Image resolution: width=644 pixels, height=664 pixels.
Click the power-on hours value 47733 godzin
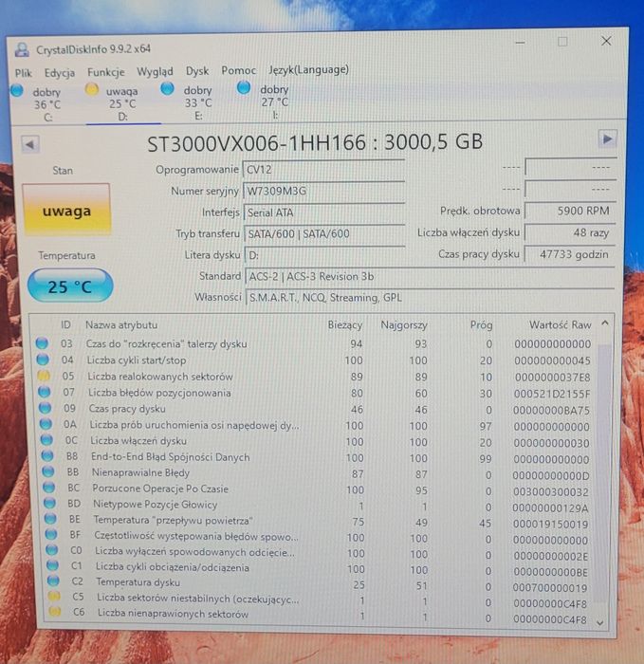coord(570,254)
